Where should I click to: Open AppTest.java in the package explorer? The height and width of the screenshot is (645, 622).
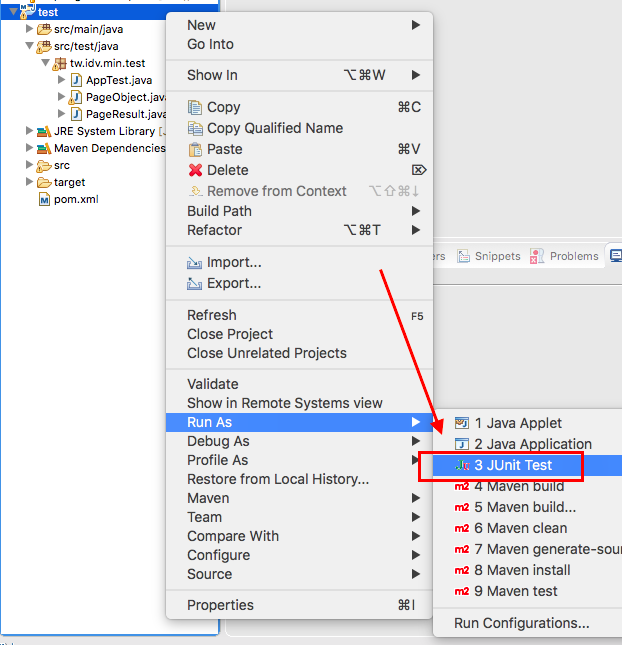coord(118,80)
